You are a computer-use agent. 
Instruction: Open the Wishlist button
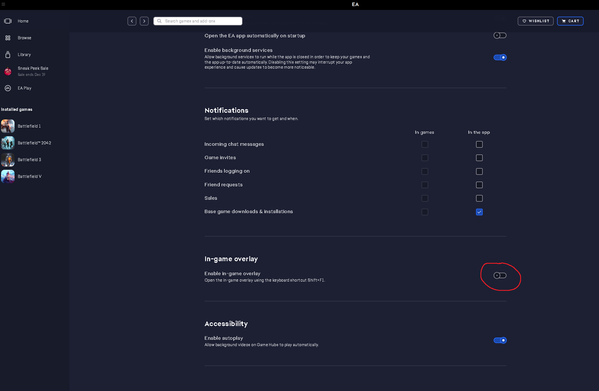[x=536, y=21]
